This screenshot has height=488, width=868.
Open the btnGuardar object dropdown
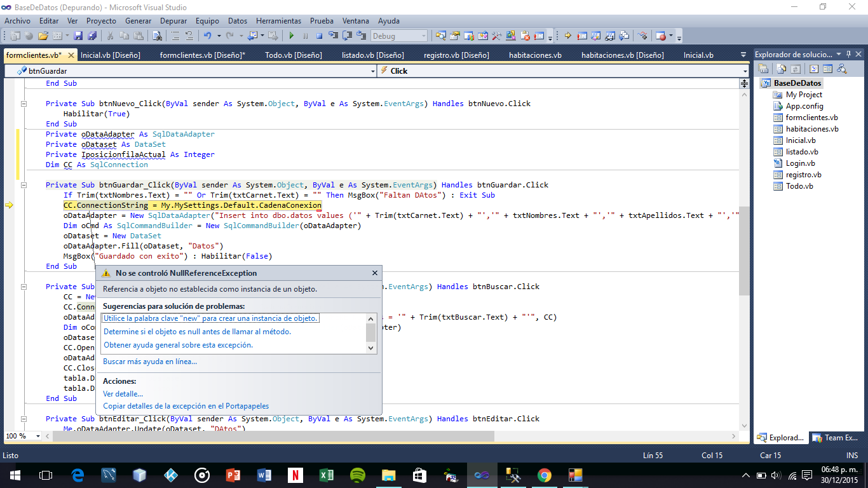pos(373,71)
